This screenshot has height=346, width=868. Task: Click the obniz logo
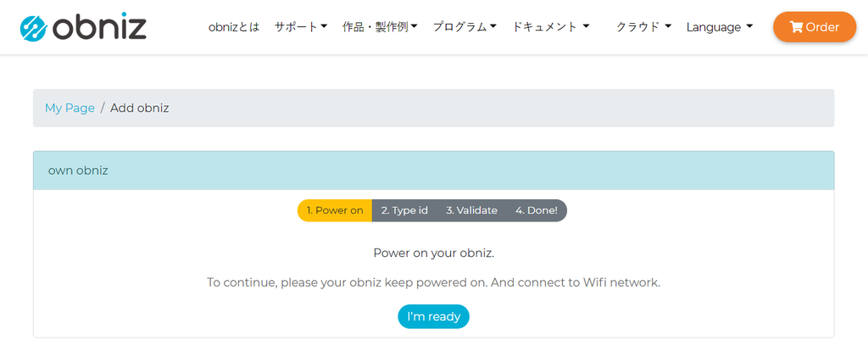click(83, 27)
